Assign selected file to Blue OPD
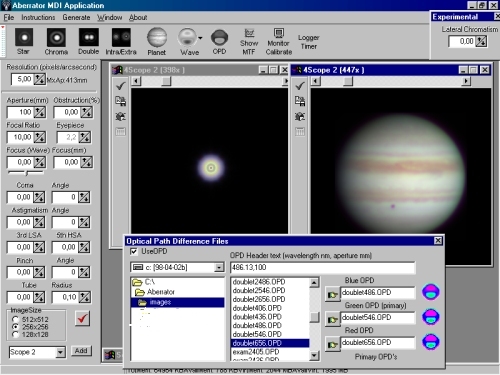 332,295
